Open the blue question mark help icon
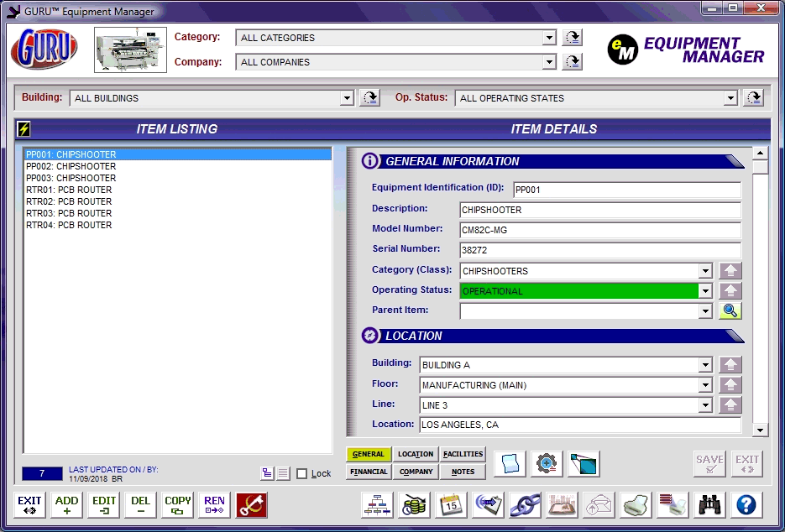 coord(746,505)
